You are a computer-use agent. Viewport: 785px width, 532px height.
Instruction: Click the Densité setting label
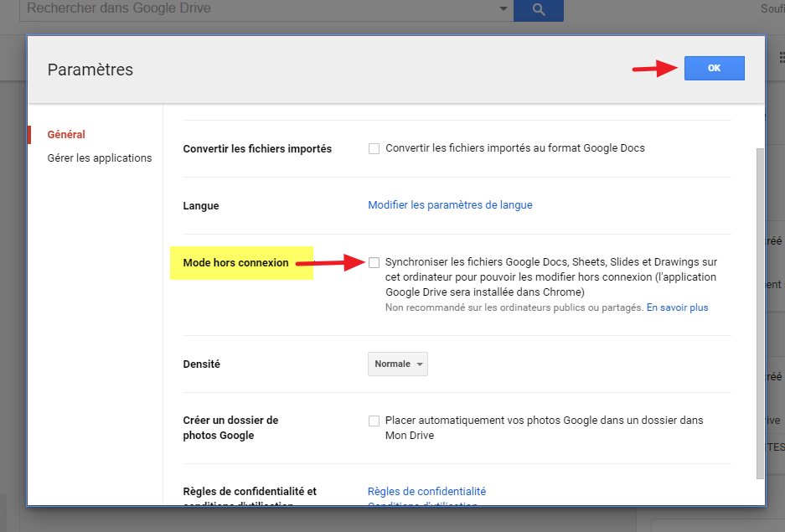pos(201,364)
